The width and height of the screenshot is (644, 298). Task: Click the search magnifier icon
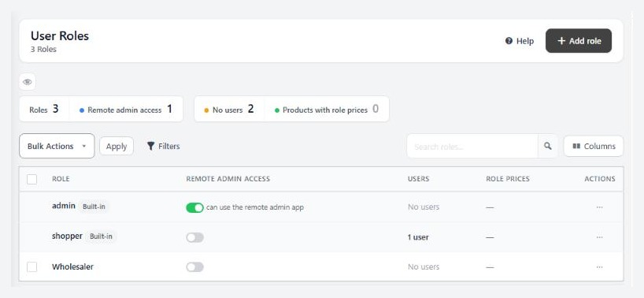pyautogui.click(x=547, y=146)
